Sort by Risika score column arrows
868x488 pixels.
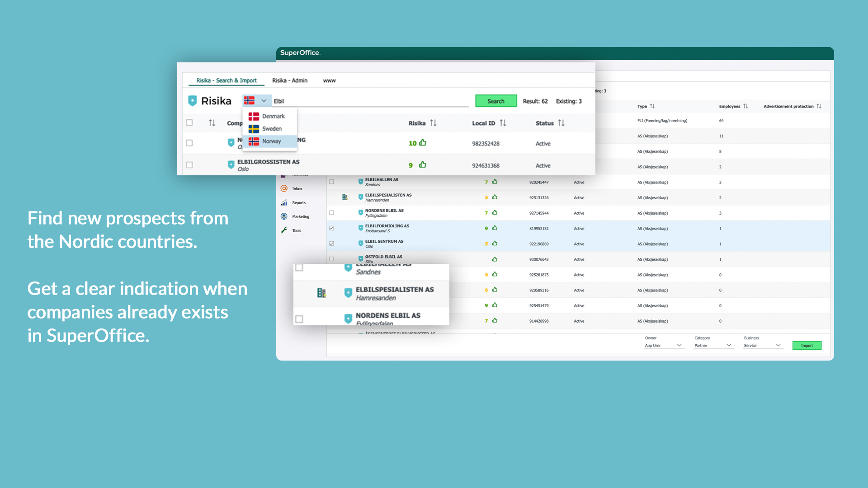click(433, 123)
